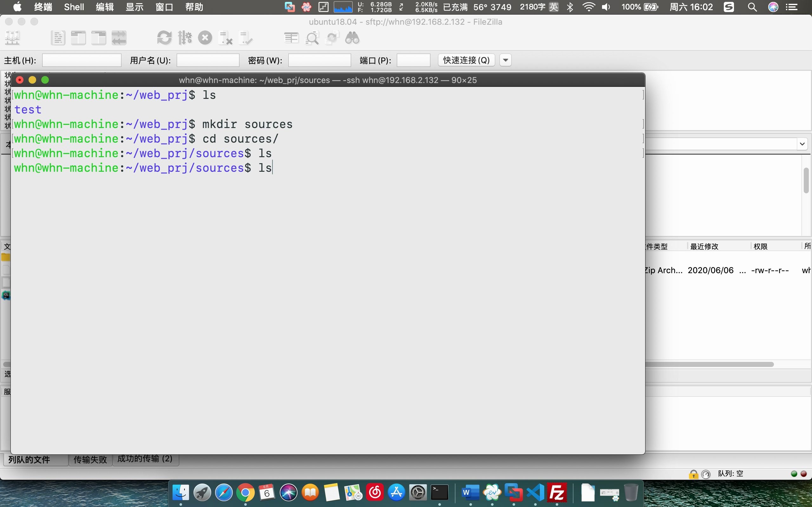Open quick connect history dropdown arrow
The width and height of the screenshot is (812, 507).
point(505,60)
